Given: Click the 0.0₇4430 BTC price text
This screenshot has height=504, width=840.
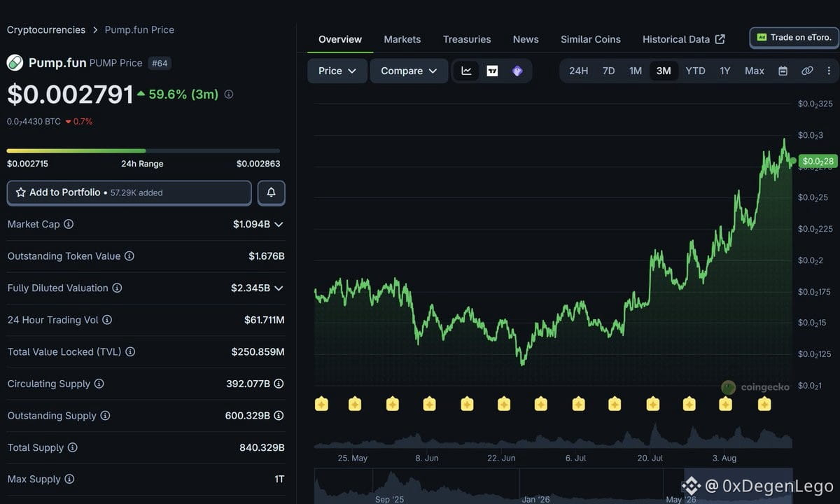Looking at the screenshot, I should point(34,121).
